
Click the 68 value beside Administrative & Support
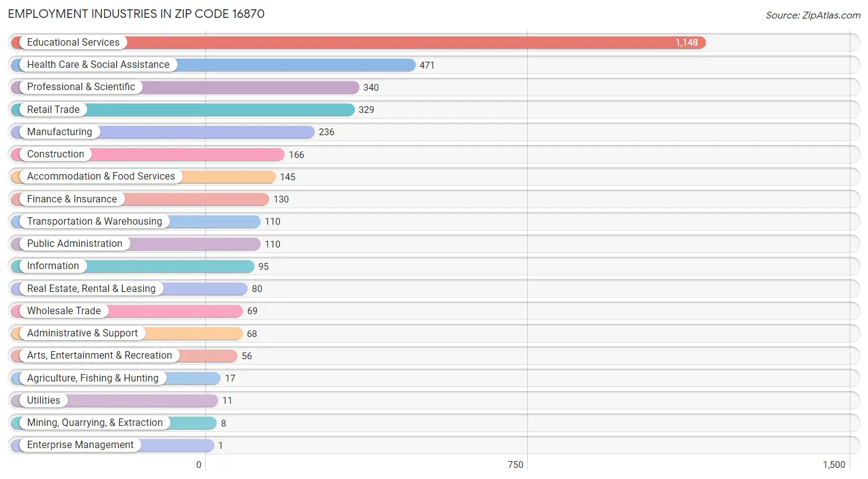click(252, 334)
